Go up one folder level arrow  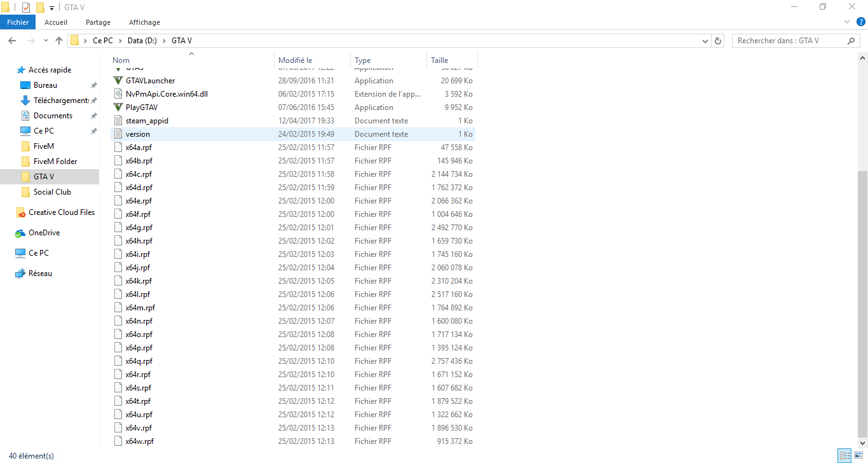59,41
